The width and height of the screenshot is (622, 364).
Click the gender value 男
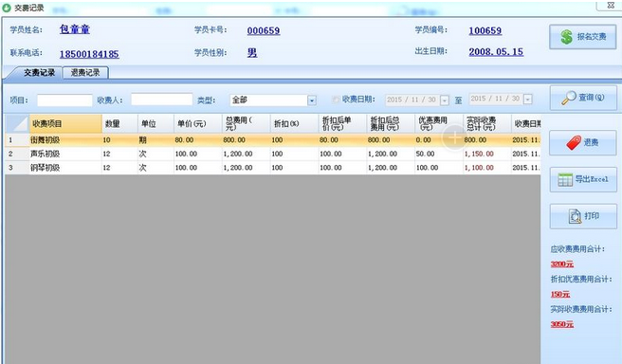tap(252, 53)
